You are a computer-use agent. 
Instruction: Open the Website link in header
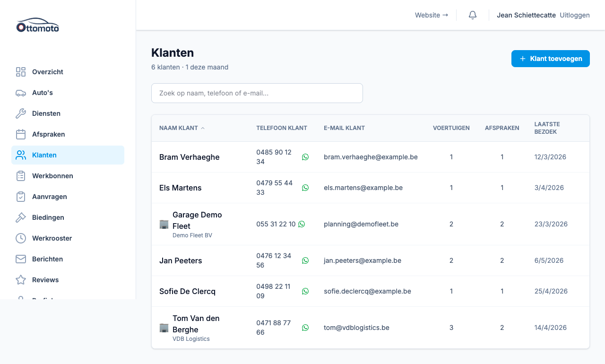tap(432, 15)
